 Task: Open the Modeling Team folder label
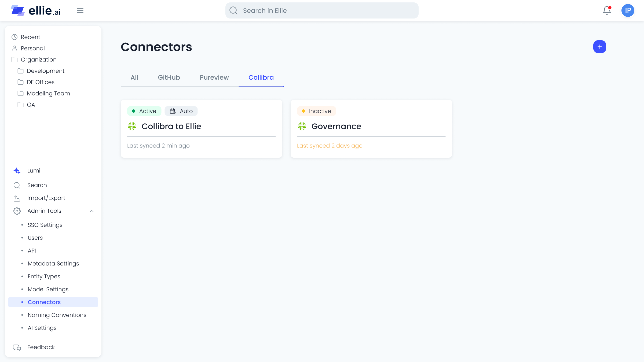[48, 93]
